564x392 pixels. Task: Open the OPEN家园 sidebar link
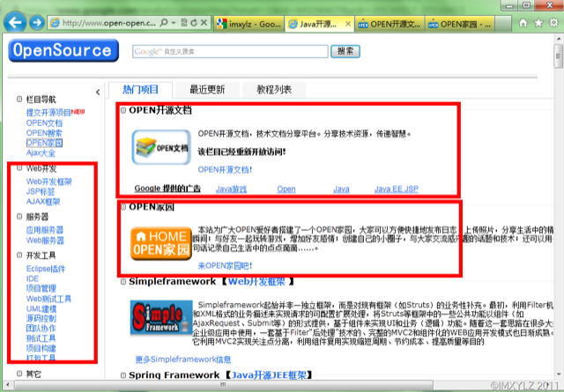coord(44,143)
